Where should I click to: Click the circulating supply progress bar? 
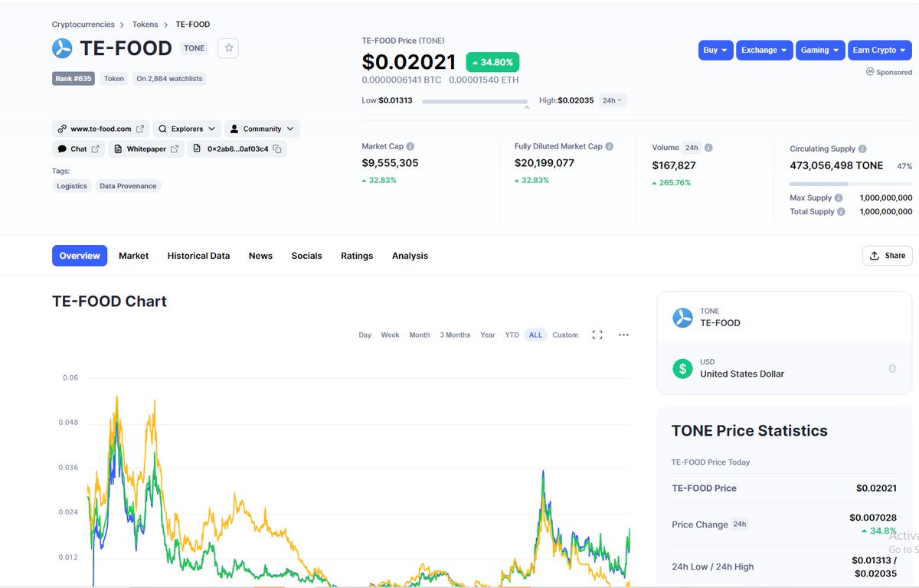851,184
